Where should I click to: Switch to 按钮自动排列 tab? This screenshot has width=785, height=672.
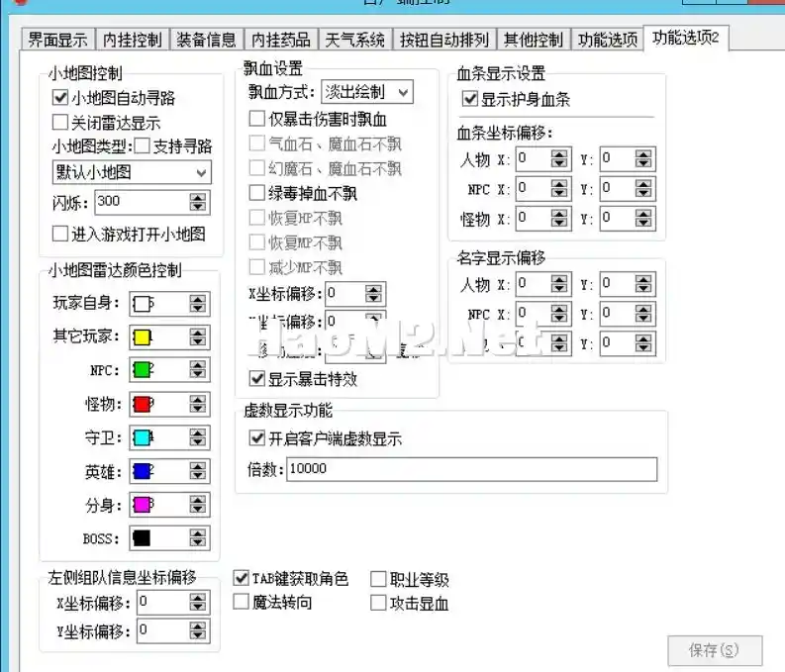coord(444,40)
